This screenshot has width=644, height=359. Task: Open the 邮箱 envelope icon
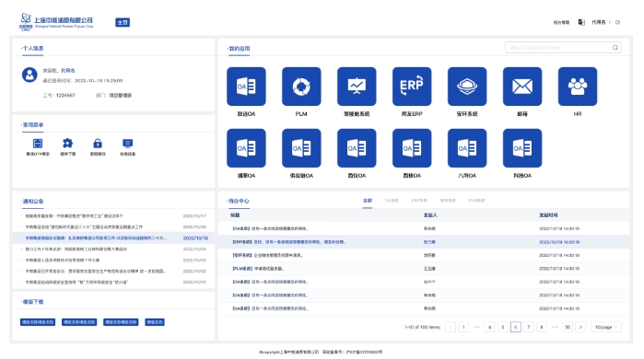click(x=522, y=87)
